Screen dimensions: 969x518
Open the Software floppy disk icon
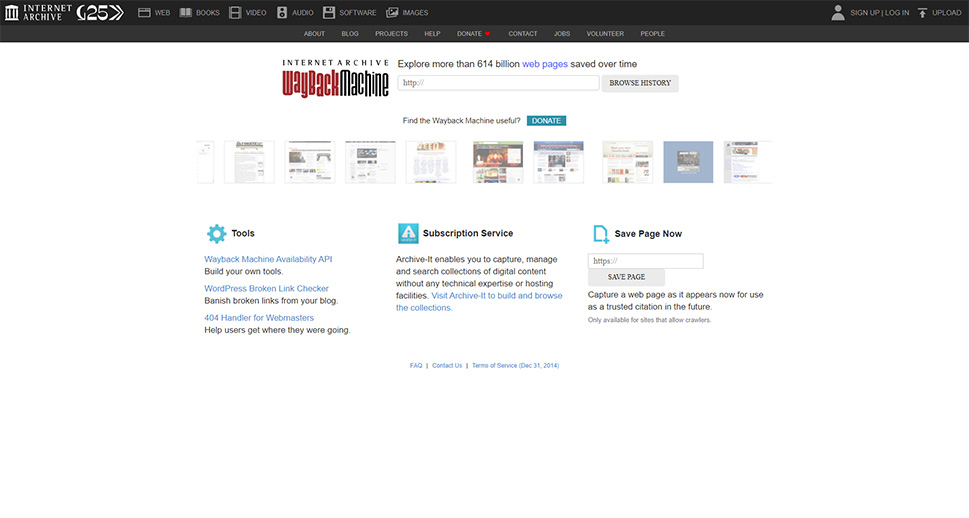[x=329, y=12]
